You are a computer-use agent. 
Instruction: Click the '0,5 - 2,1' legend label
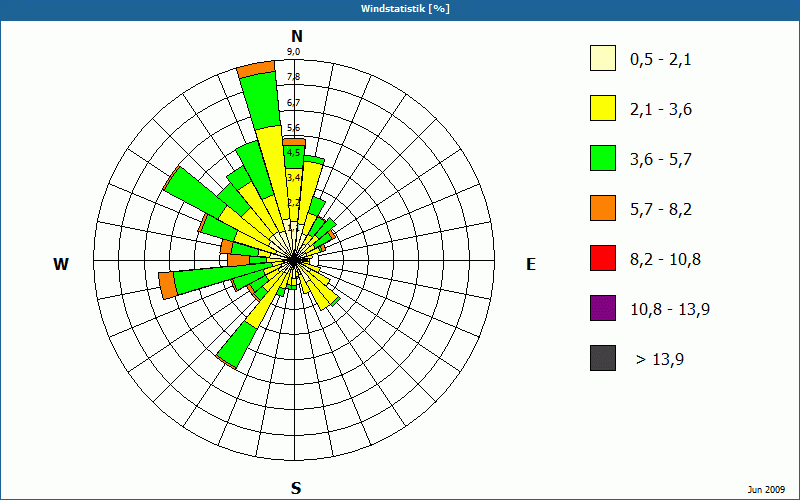(661, 60)
